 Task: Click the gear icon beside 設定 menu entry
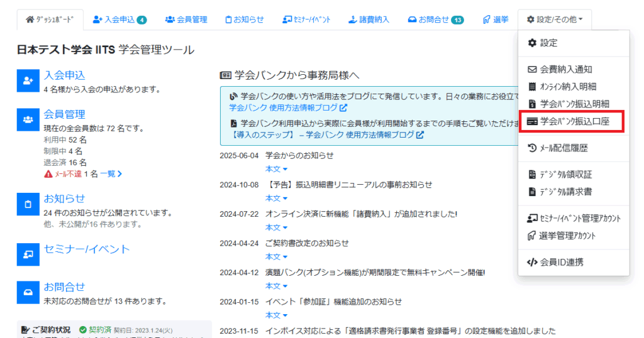click(x=532, y=43)
